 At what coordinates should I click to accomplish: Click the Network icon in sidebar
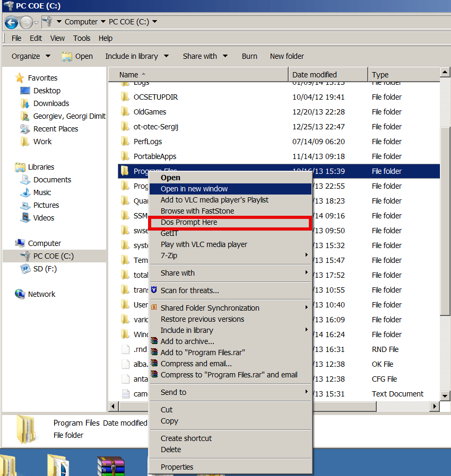tap(20, 294)
